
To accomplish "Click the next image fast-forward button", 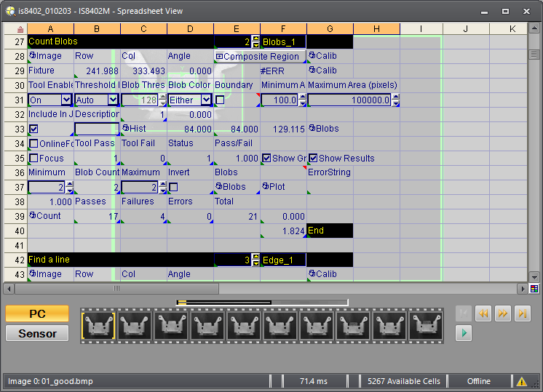I will tap(502, 313).
